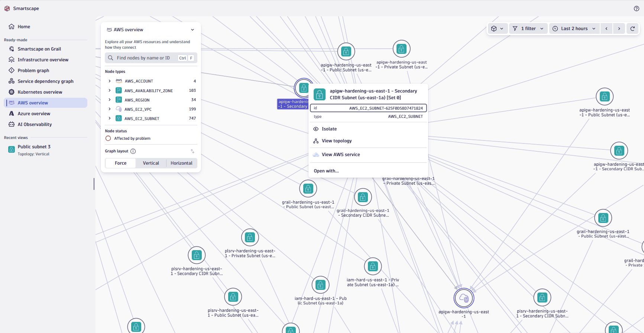This screenshot has height=333, width=644.
Task: Open the cube display options dropdown
Action: [497, 29]
